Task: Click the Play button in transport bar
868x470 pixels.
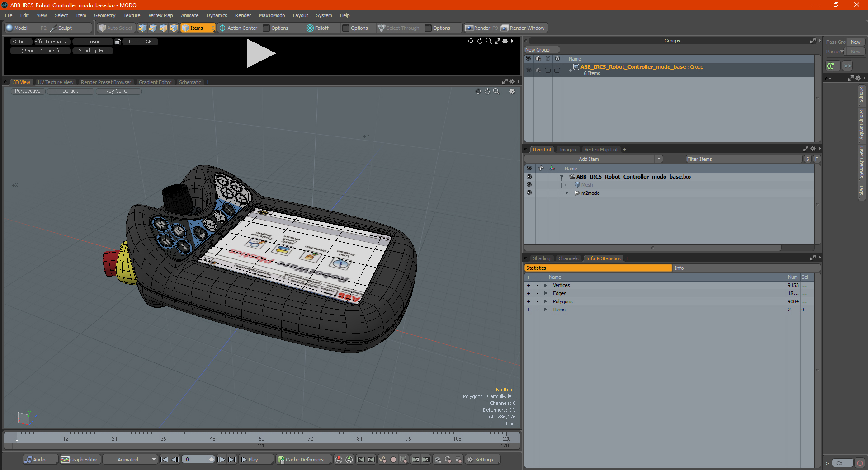Action: [249, 460]
